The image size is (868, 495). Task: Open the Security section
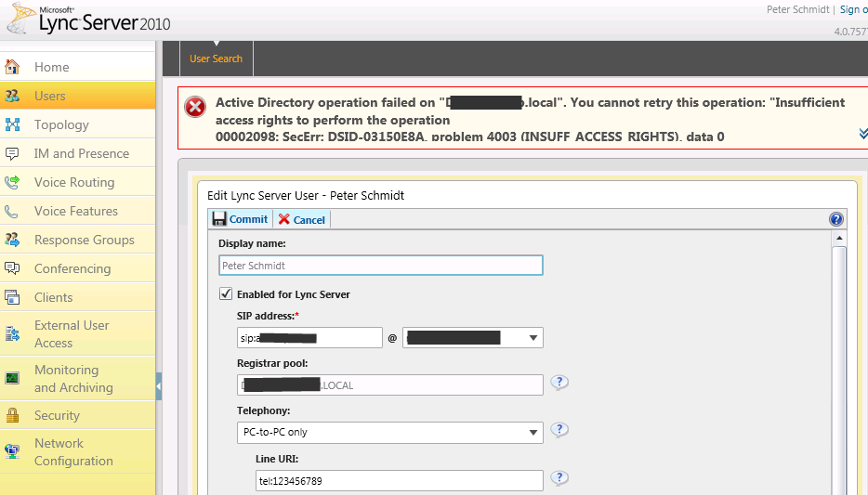click(x=77, y=415)
